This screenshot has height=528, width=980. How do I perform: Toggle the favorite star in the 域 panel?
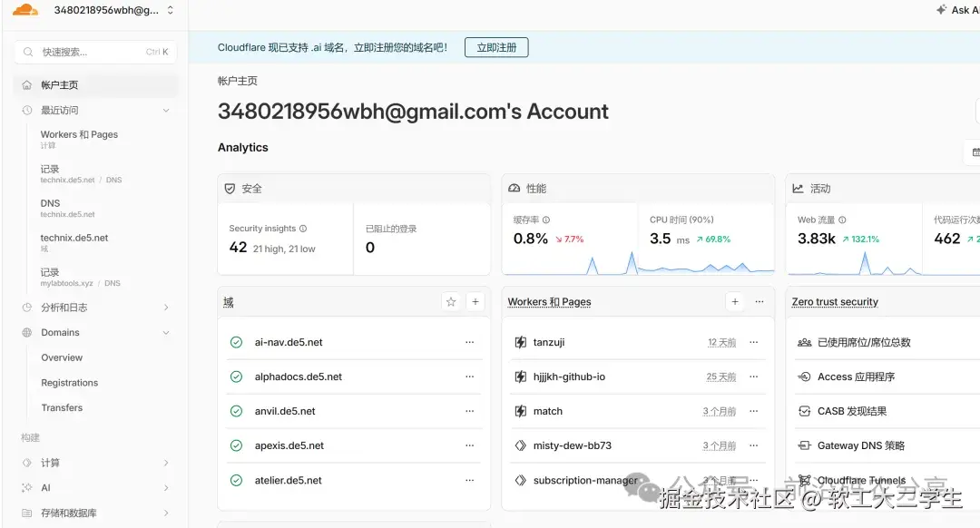(451, 301)
